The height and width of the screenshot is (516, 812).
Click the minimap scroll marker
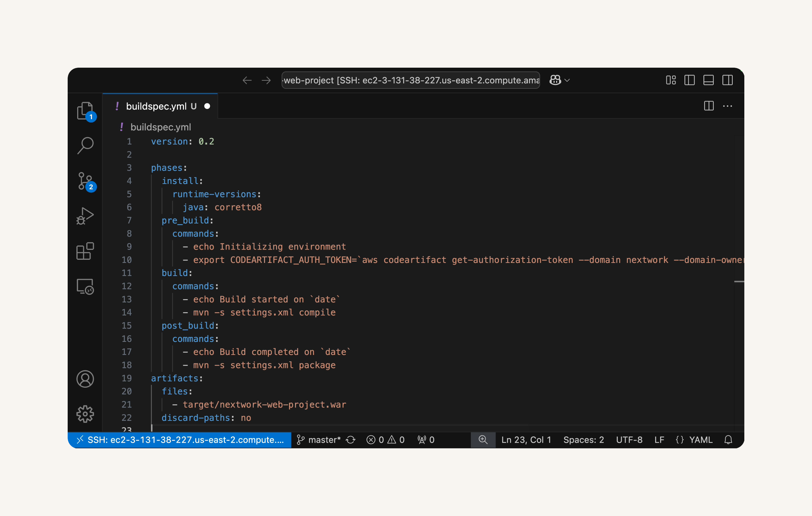(x=739, y=282)
